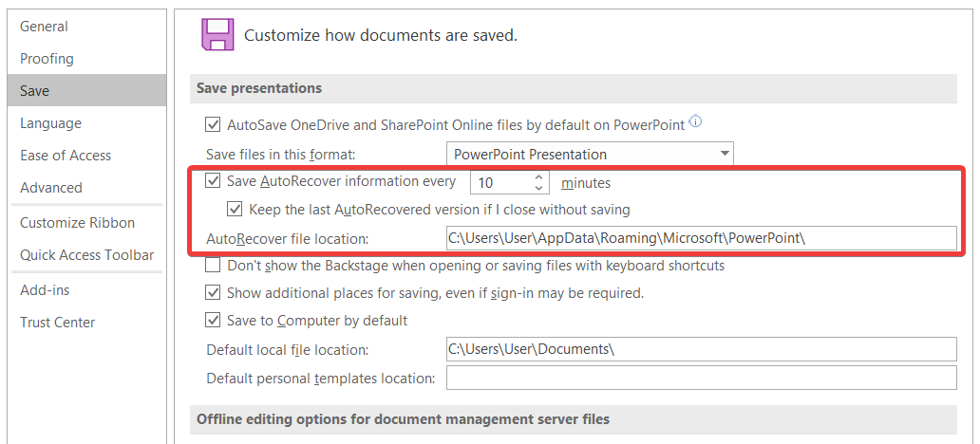
Task: Disable Save AutoRecover information checkbox
Action: (x=214, y=181)
